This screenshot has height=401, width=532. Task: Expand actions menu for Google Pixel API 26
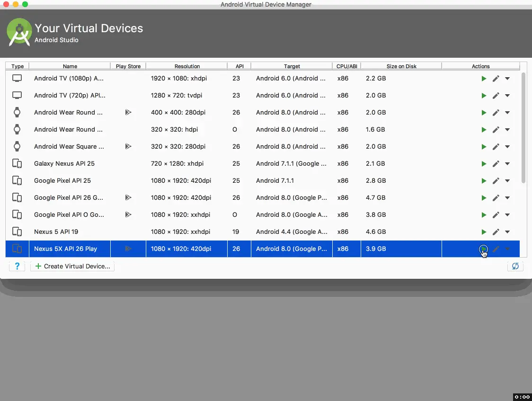pyautogui.click(x=507, y=198)
